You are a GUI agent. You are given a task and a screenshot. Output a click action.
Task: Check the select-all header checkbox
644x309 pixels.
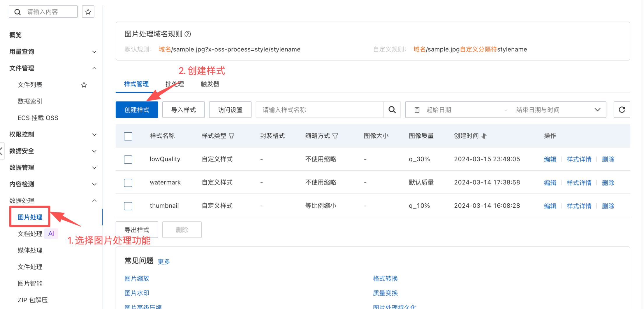[128, 136]
